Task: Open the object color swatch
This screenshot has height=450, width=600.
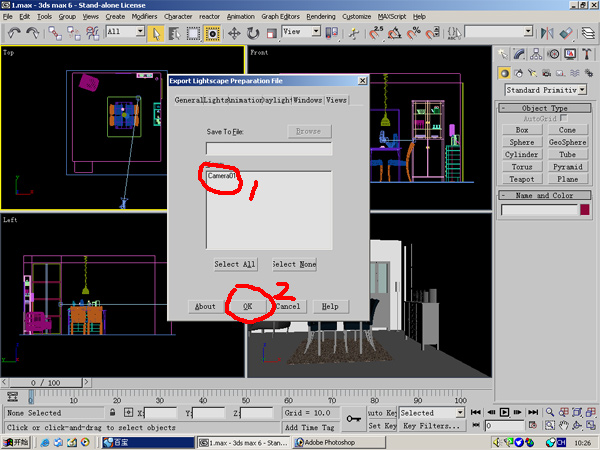Action: click(x=585, y=210)
